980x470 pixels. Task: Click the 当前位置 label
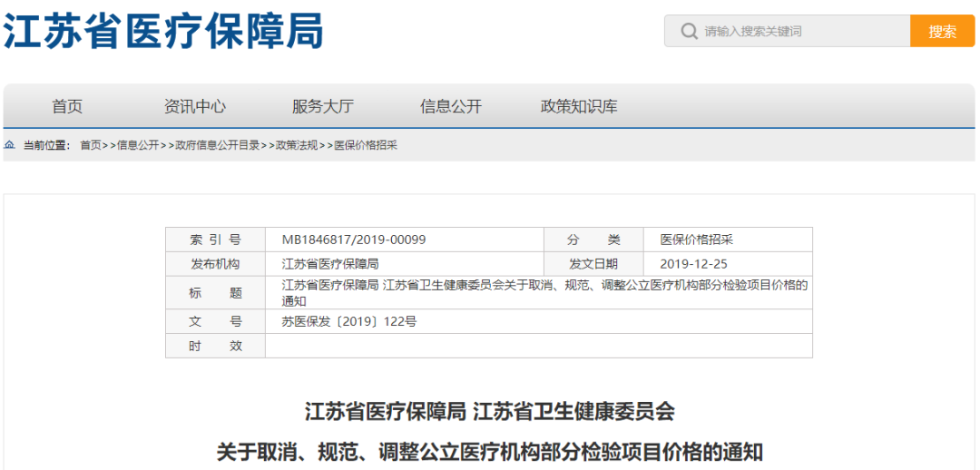click(x=46, y=145)
